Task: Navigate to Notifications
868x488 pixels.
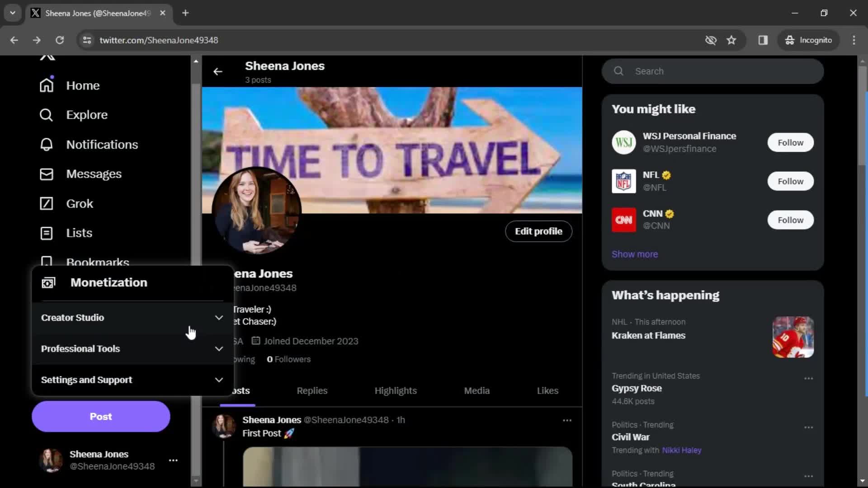Action: pos(102,144)
